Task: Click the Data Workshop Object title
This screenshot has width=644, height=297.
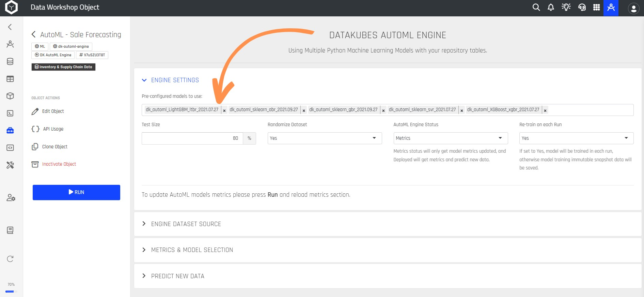Action: point(65,7)
